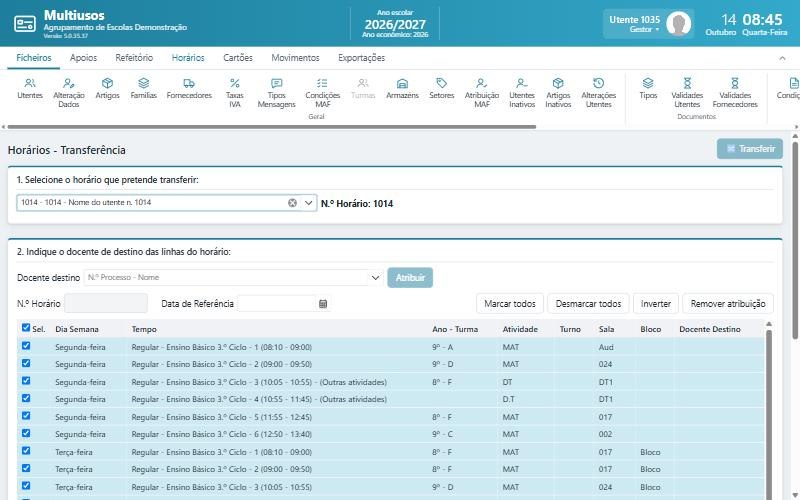Switch to the Refeitório tab

134,58
